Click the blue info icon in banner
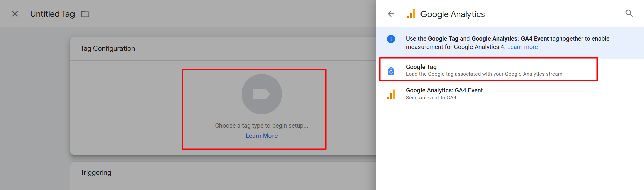 coord(391,39)
